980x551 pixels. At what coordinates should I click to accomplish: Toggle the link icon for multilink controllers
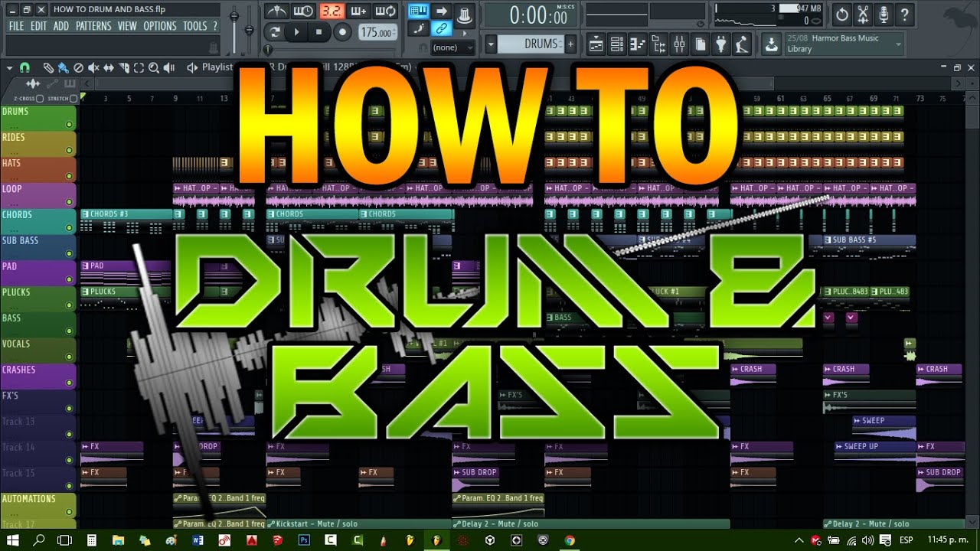point(440,28)
